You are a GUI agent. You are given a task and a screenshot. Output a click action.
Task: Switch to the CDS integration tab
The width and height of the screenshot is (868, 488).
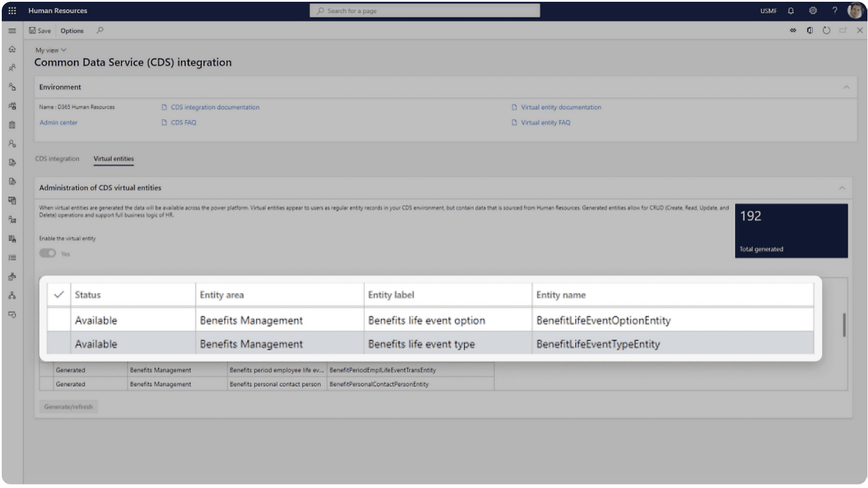pos(57,159)
